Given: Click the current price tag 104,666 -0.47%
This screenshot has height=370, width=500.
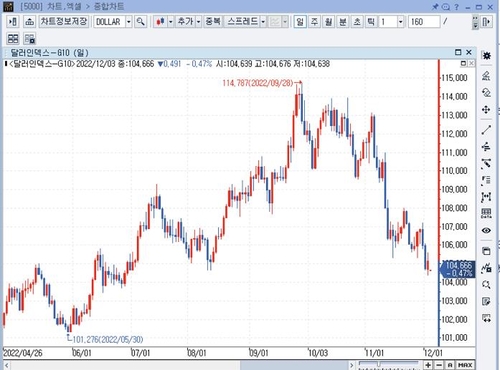Looking at the screenshot, I should 458,269.
